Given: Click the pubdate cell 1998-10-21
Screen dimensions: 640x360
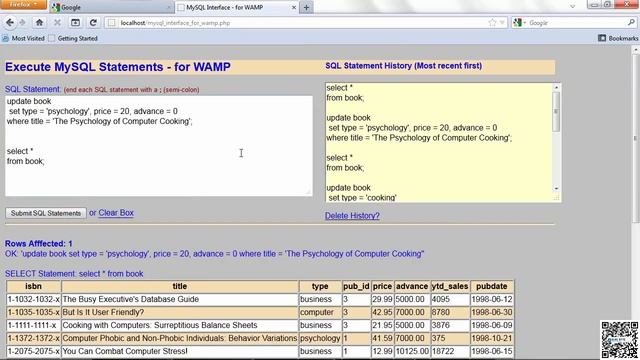Looking at the screenshot, I should (x=492, y=338).
